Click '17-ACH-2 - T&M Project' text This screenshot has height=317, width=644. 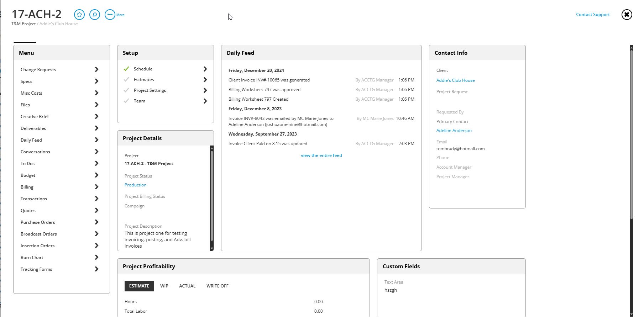149,164
